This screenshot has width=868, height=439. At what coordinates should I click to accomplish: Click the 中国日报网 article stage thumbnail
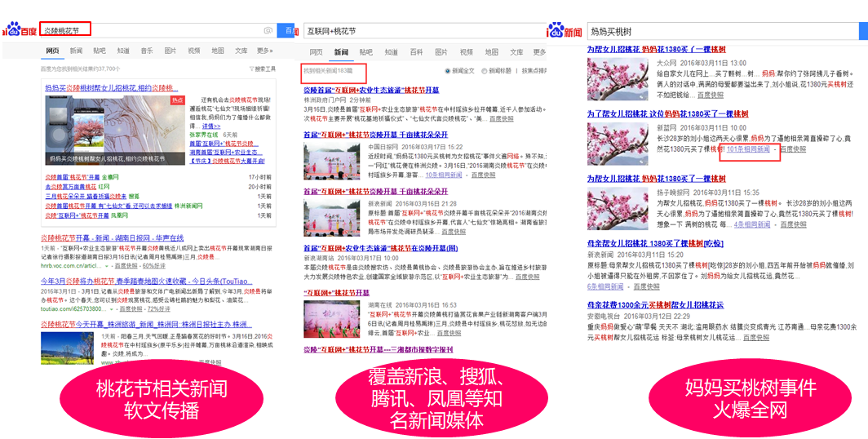coord(332,161)
